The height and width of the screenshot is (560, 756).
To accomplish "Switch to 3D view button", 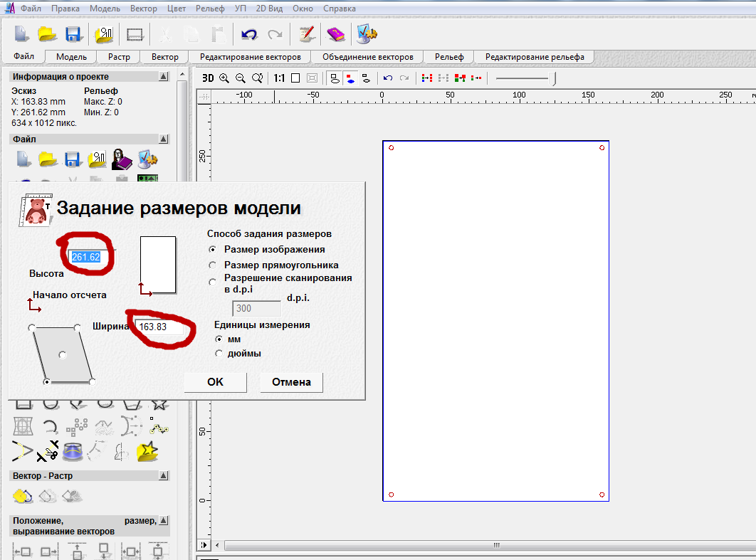I will [x=208, y=78].
